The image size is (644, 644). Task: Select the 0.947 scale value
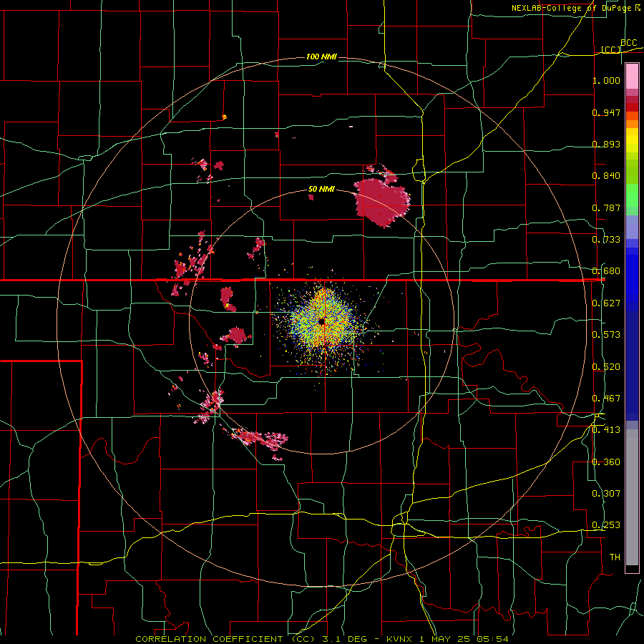tap(606, 112)
